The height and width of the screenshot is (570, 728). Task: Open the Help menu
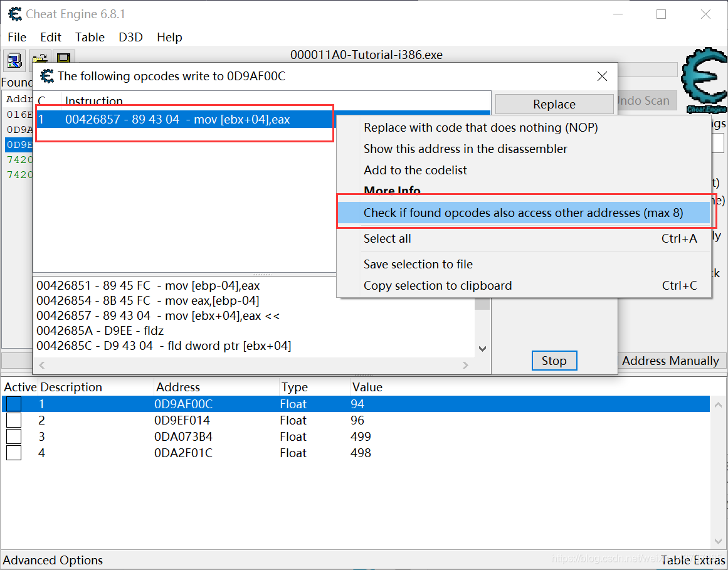coord(169,37)
